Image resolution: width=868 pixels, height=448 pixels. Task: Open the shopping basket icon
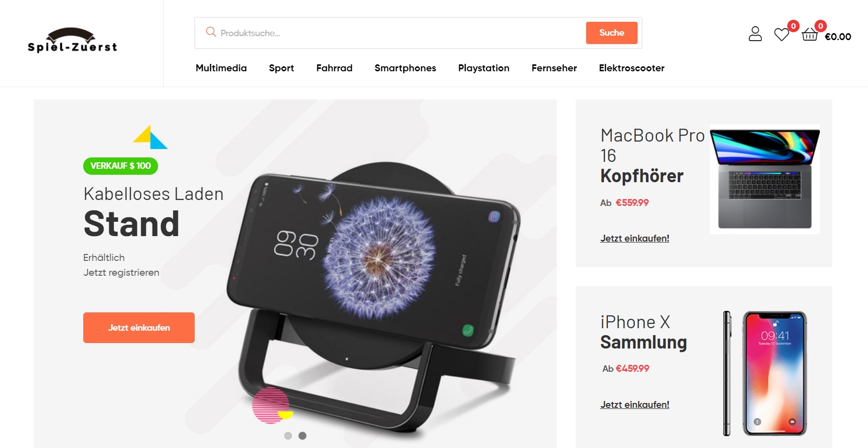(x=810, y=34)
